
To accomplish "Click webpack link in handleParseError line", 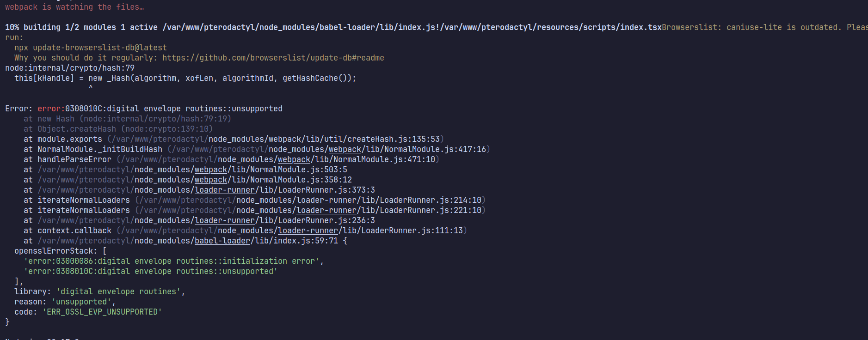I will pyautogui.click(x=294, y=159).
